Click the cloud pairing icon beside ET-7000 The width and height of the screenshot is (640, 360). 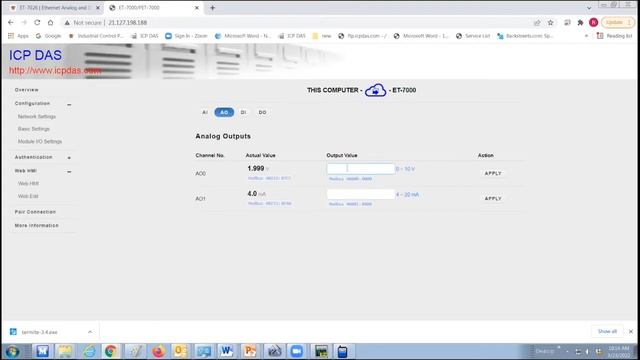click(x=375, y=90)
